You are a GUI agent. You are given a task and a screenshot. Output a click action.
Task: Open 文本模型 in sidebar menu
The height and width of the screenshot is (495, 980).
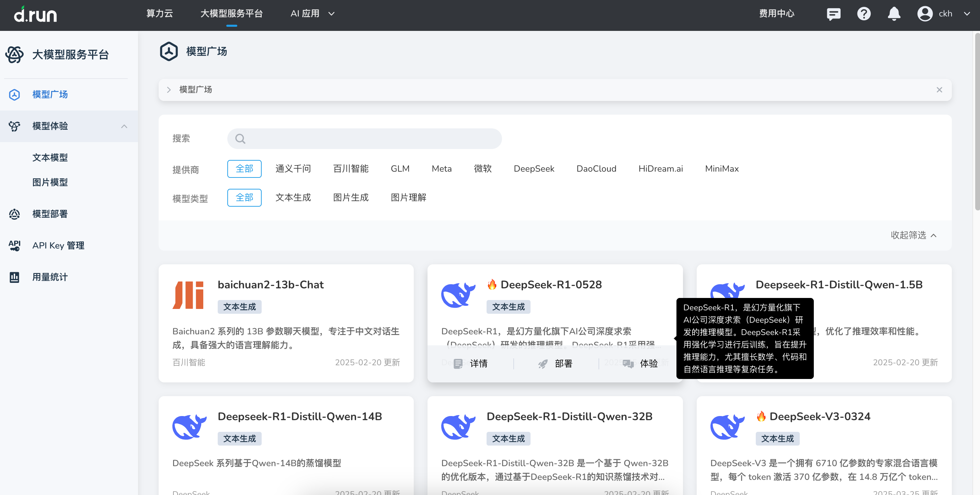tap(50, 158)
